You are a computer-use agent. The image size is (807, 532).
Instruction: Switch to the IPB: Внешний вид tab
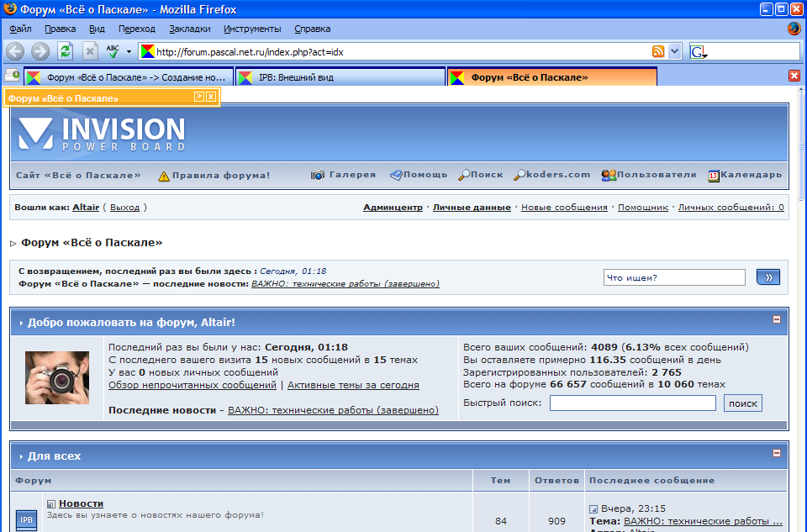[x=340, y=77]
